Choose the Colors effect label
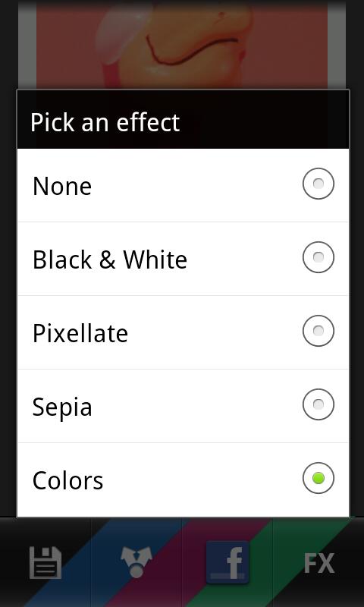This screenshot has height=607, width=364. tap(67, 481)
